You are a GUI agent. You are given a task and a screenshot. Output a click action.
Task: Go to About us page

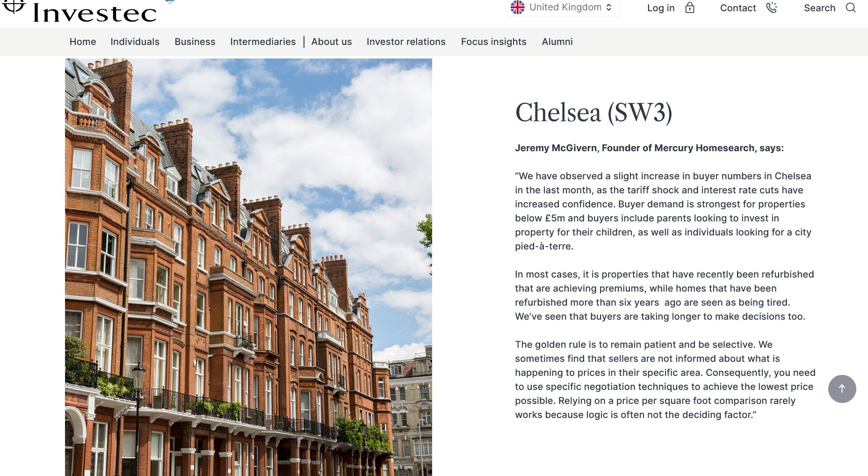[x=332, y=42]
